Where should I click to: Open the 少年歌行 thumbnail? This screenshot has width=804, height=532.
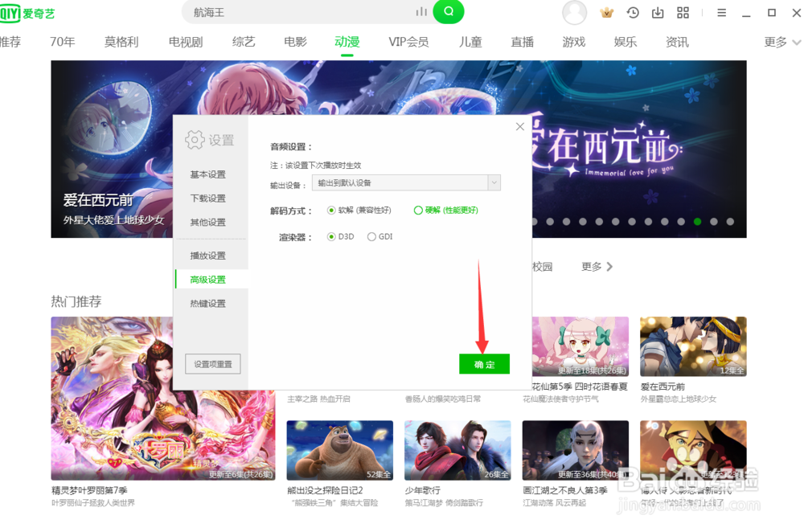[457, 451]
